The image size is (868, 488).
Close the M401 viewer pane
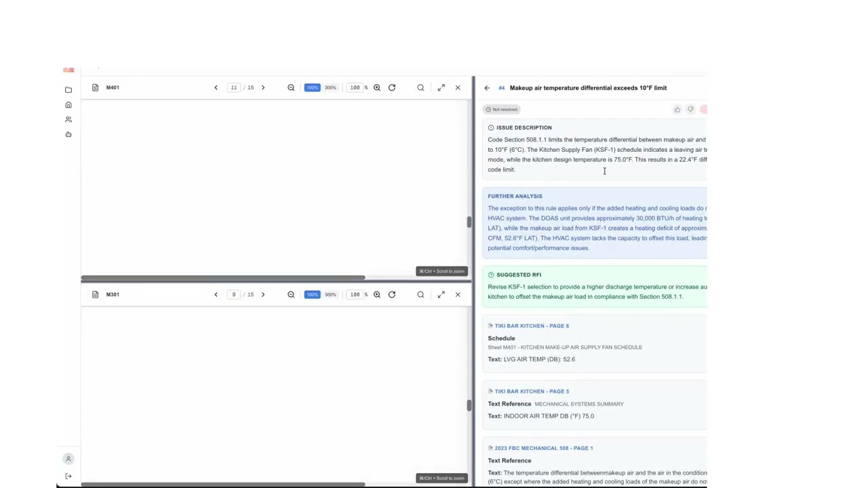(x=458, y=87)
